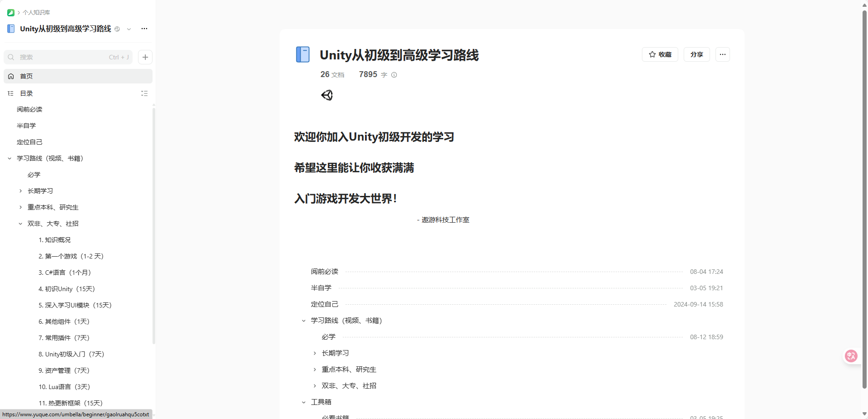Click the 分享 button
868x419 pixels.
696,54
